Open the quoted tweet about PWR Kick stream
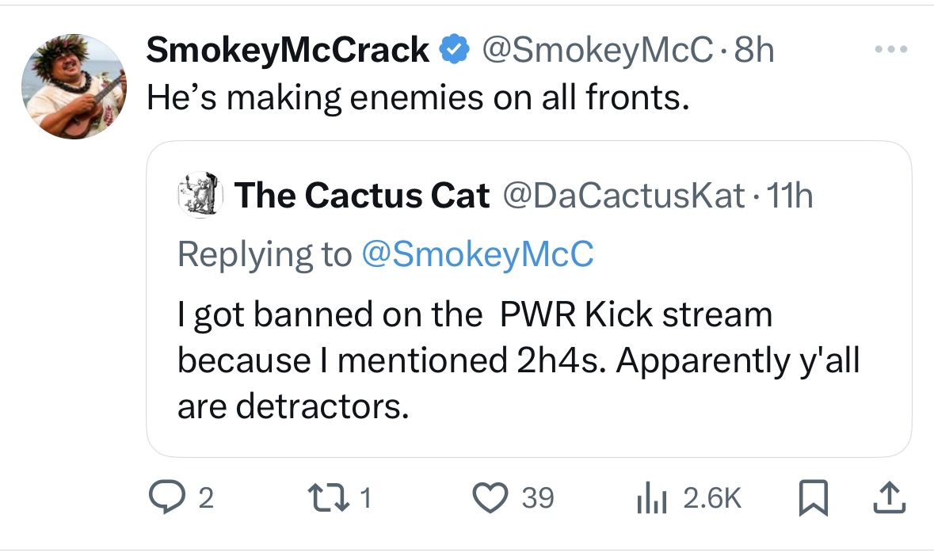The width and height of the screenshot is (934, 560). tap(529, 299)
